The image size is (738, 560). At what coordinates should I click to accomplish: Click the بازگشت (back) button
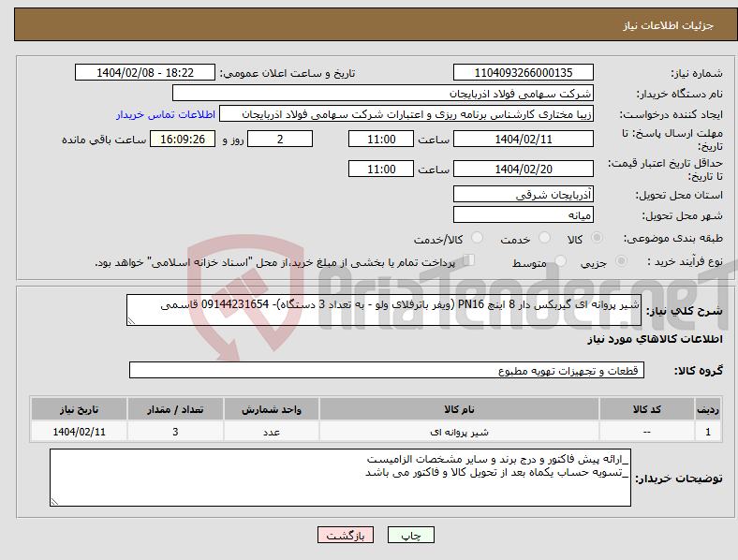(346, 535)
